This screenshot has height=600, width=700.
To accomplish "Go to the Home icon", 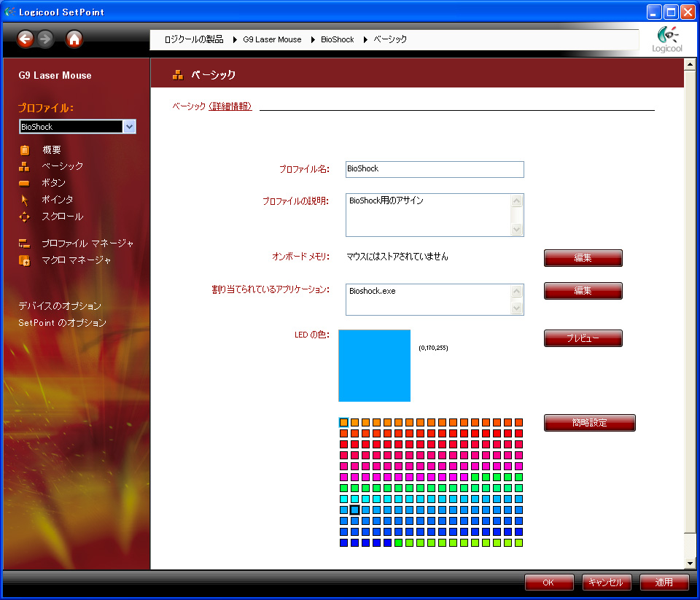I will point(74,39).
